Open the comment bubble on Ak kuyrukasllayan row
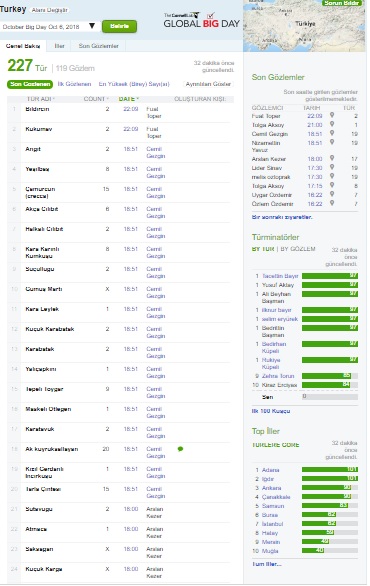 (x=180, y=449)
